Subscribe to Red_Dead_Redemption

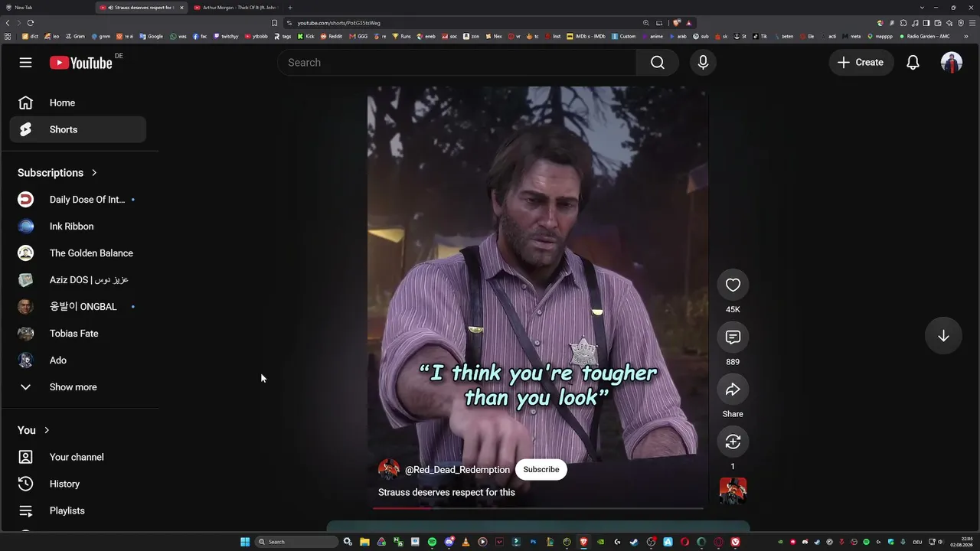541,470
